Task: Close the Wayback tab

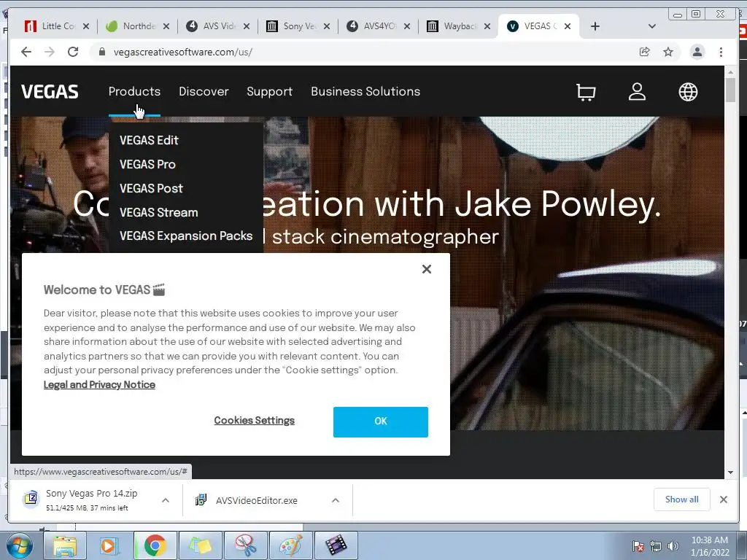Action: pyautogui.click(x=487, y=26)
